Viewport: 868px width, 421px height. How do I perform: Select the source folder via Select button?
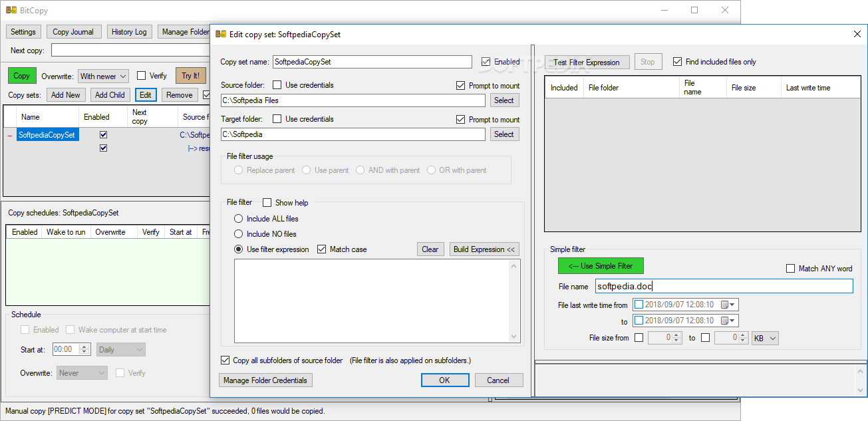pyautogui.click(x=504, y=100)
